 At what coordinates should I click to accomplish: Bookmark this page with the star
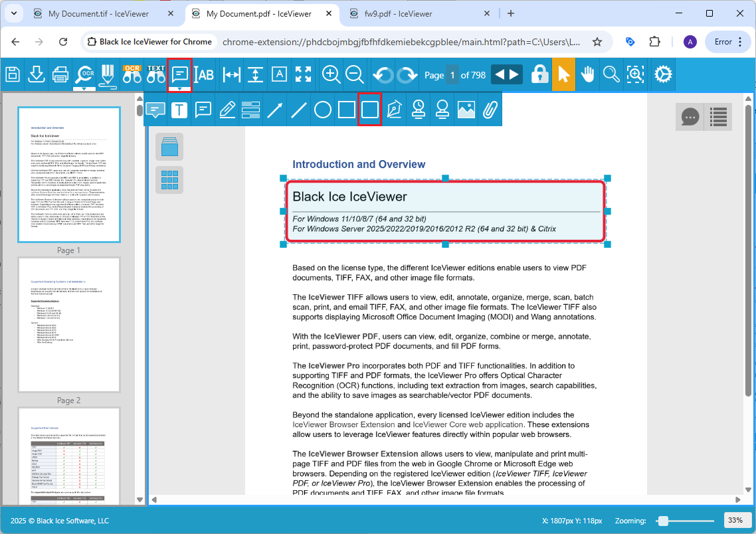point(597,42)
